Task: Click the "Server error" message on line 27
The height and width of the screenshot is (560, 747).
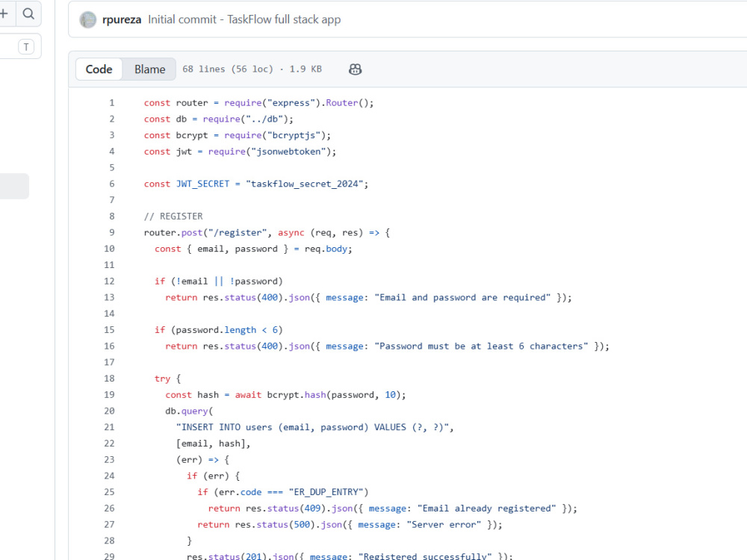Action: (444, 524)
